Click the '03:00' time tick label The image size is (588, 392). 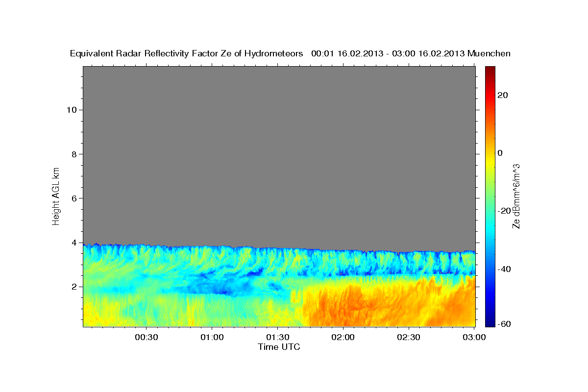(474, 337)
